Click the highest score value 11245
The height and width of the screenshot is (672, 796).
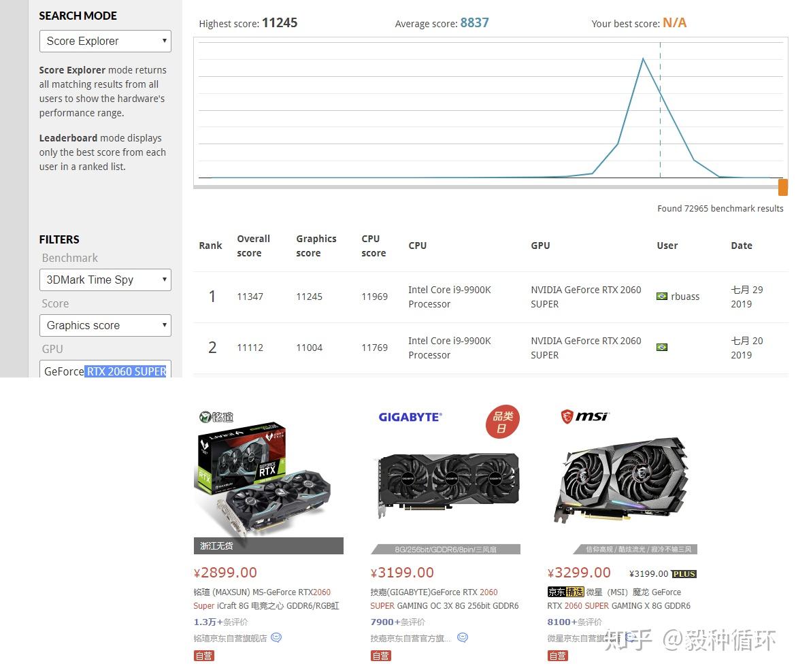point(280,23)
